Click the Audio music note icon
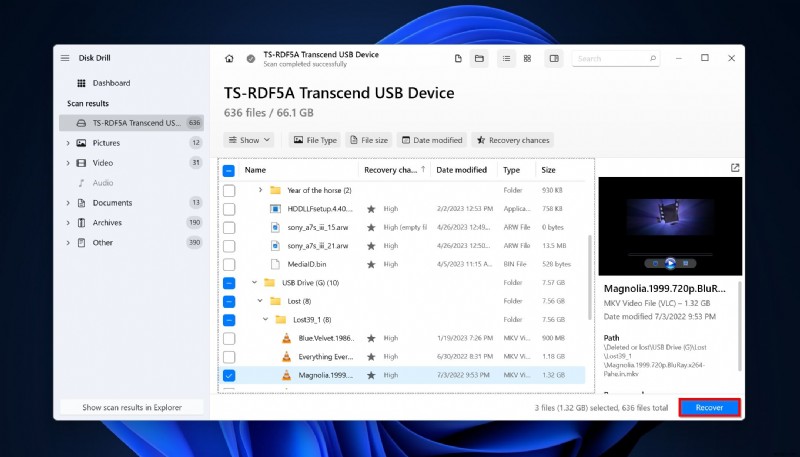The width and height of the screenshot is (800, 457). click(81, 183)
